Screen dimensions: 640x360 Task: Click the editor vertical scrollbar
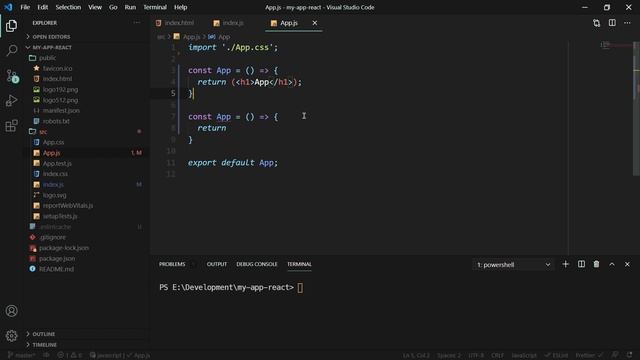636,109
